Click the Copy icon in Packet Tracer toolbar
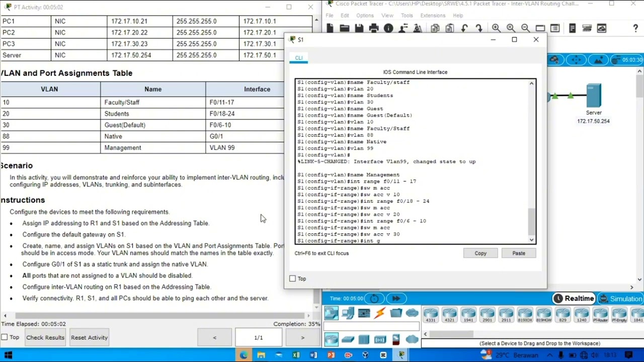Screen dimensions: 644x362 point(435,29)
